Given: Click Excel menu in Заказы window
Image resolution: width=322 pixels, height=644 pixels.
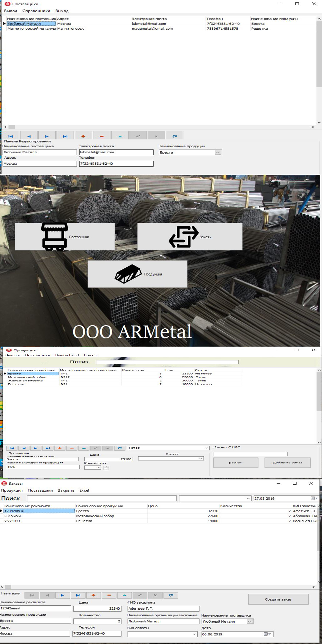Looking at the screenshot, I should 84,490.
